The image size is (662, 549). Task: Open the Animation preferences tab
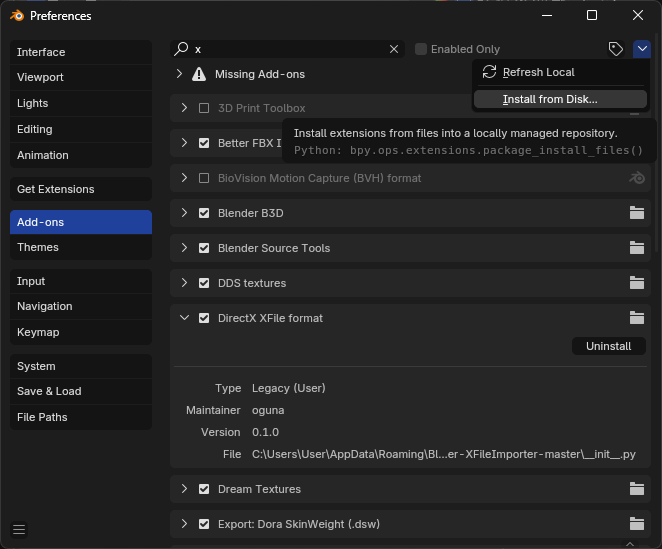tap(81, 155)
